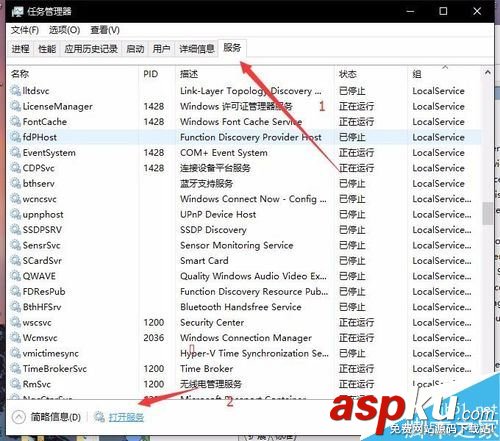Image resolution: width=500 pixels, height=441 pixels.
Task: Click the SSDPSRV service icon
Action: click(x=16, y=230)
